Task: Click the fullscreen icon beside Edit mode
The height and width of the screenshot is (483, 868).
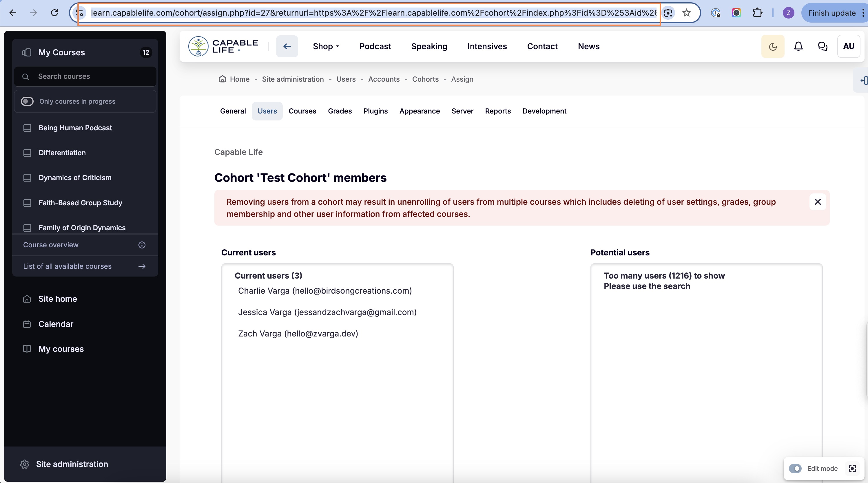Action: (x=852, y=468)
